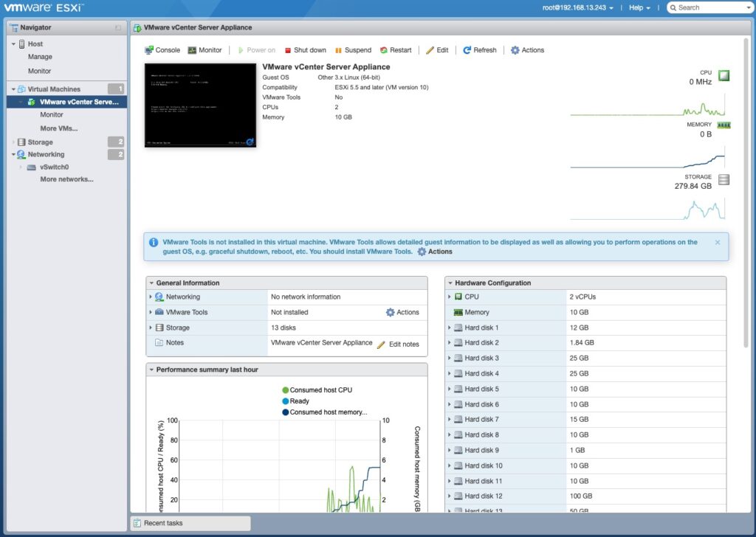Viewport: 756px width, 537px height.
Task: Click the Search input field
Action: [x=709, y=7]
